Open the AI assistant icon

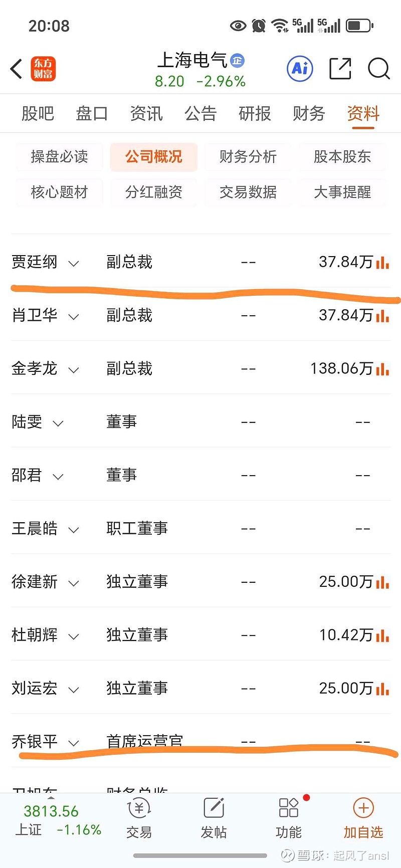pyautogui.click(x=300, y=69)
